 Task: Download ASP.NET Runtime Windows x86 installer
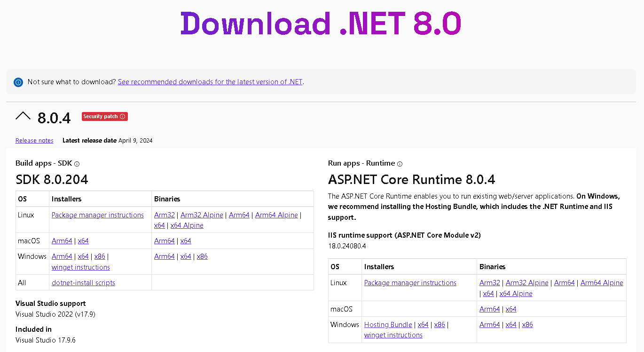(440, 325)
